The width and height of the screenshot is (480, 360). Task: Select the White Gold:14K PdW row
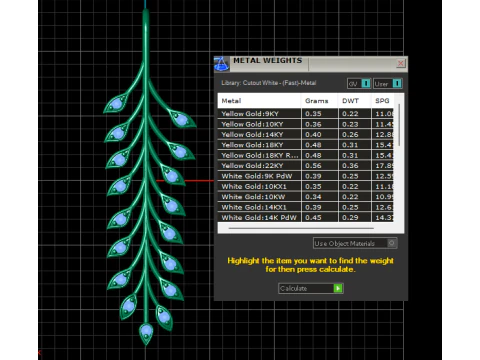[x=306, y=217]
